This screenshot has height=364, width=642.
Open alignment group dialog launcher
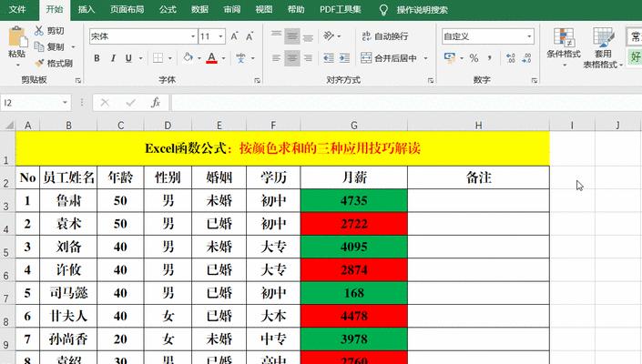(431, 81)
